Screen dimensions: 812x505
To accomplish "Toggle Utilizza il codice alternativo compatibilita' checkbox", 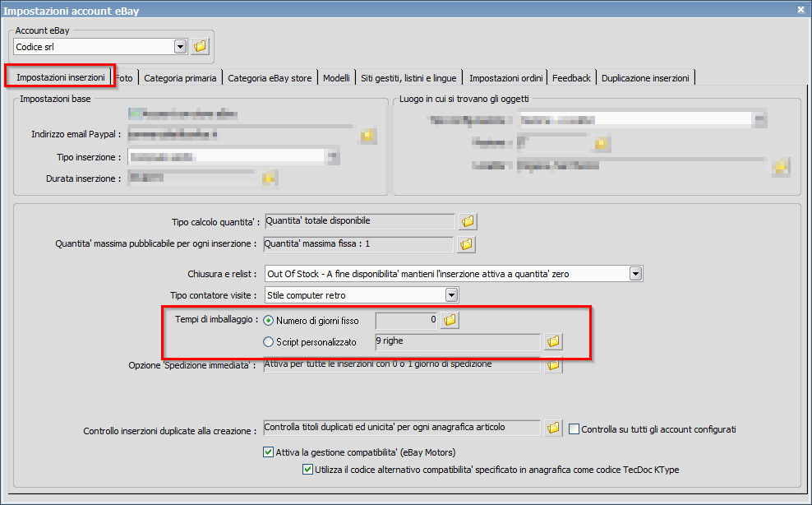I will click(x=307, y=470).
